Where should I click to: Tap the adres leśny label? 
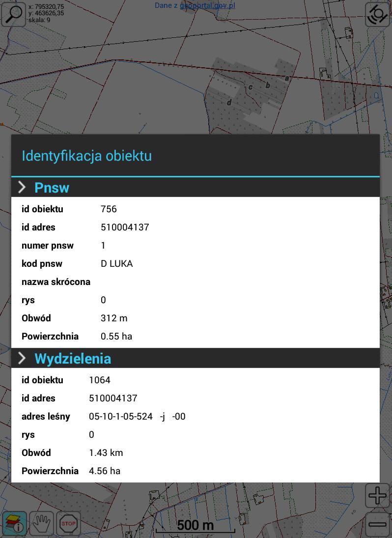[x=46, y=416]
